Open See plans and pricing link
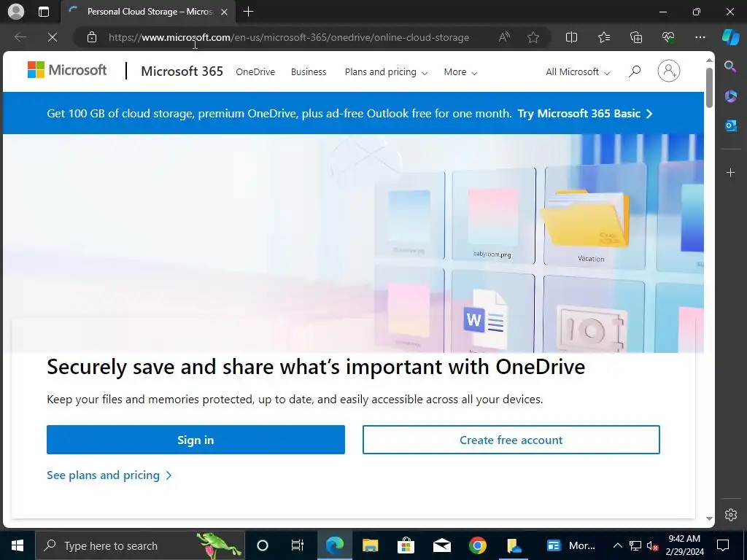Viewport: 747px width, 560px height. tap(109, 475)
